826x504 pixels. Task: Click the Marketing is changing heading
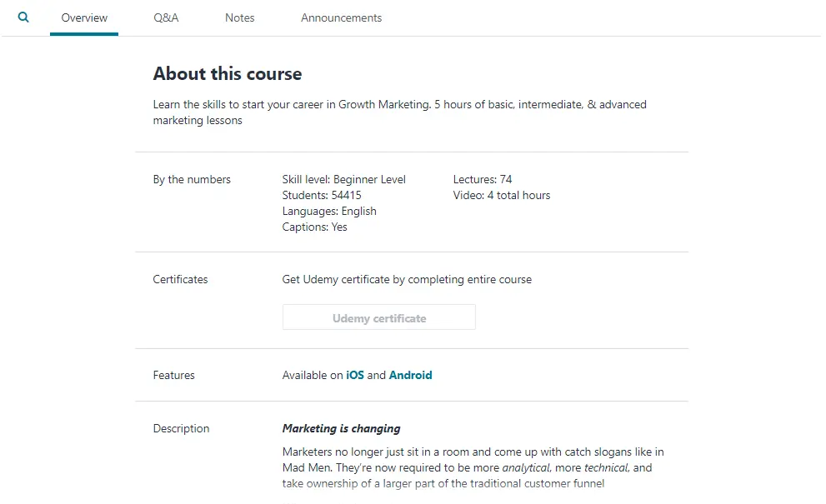click(341, 428)
